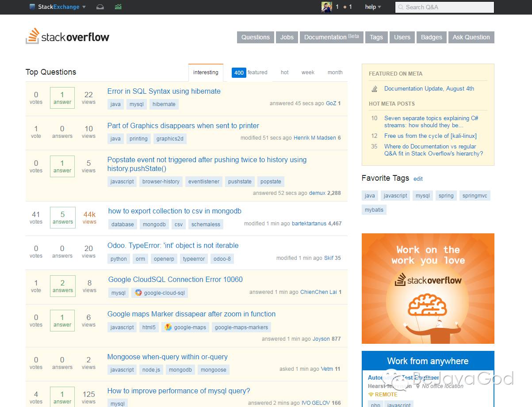Image resolution: width=532 pixels, height=407 pixels.
Task: Click the google-cloud-sql tag icon
Action: coord(138,293)
